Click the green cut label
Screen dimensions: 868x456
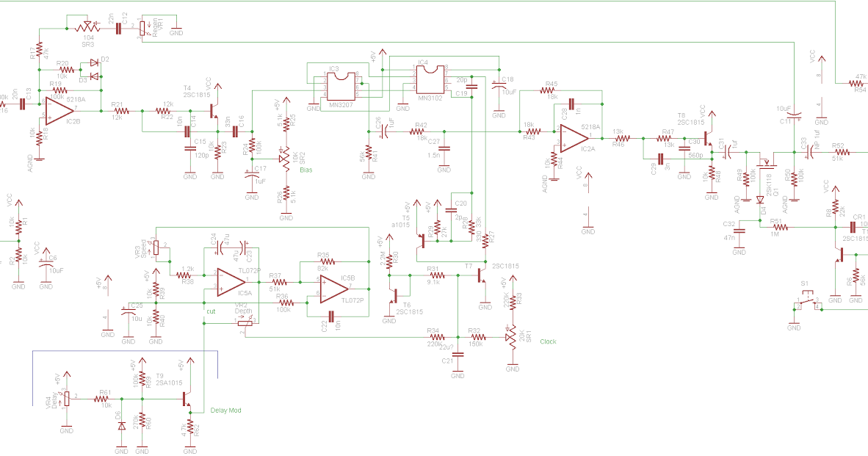click(211, 311)
